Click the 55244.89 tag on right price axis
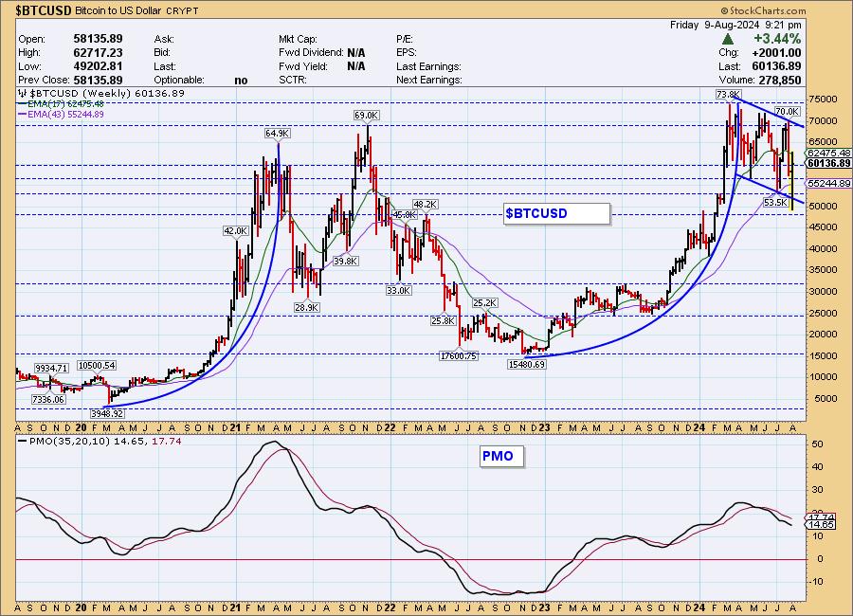Image resolution: width=853 pixels, height=616 pixels. [829, 184]
